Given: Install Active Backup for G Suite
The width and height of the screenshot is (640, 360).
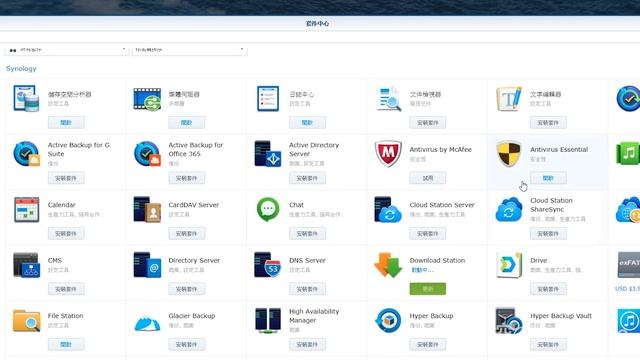Looking at the screenshot, I should [x=66, y=178].
